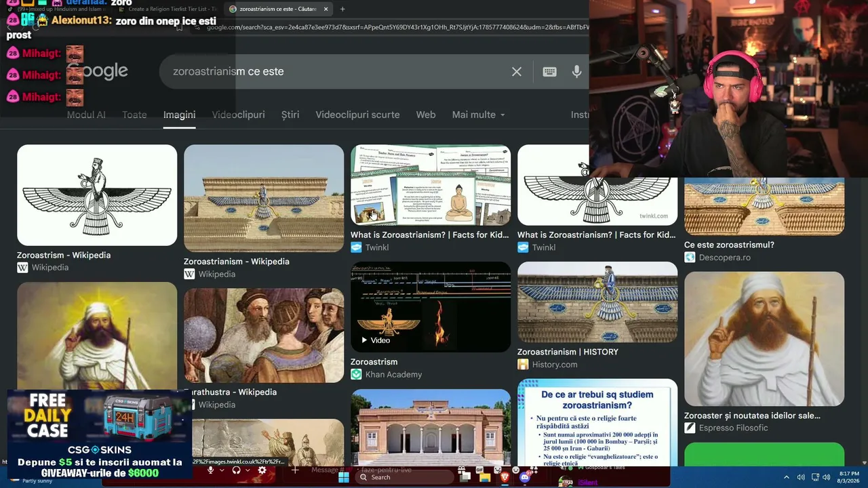Expand the Mai multe dropdown
Image resolution: width=868 pixels, height=488 pixels.
click(479, 115)
